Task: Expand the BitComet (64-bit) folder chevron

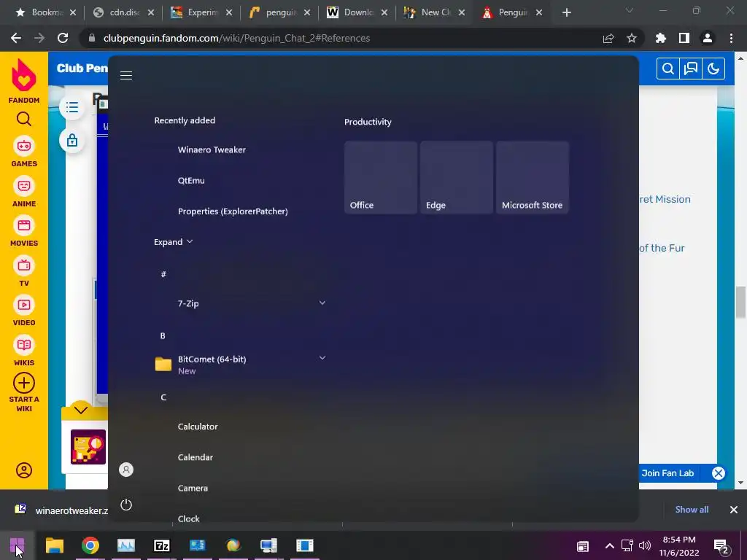Action: point(322,357)
